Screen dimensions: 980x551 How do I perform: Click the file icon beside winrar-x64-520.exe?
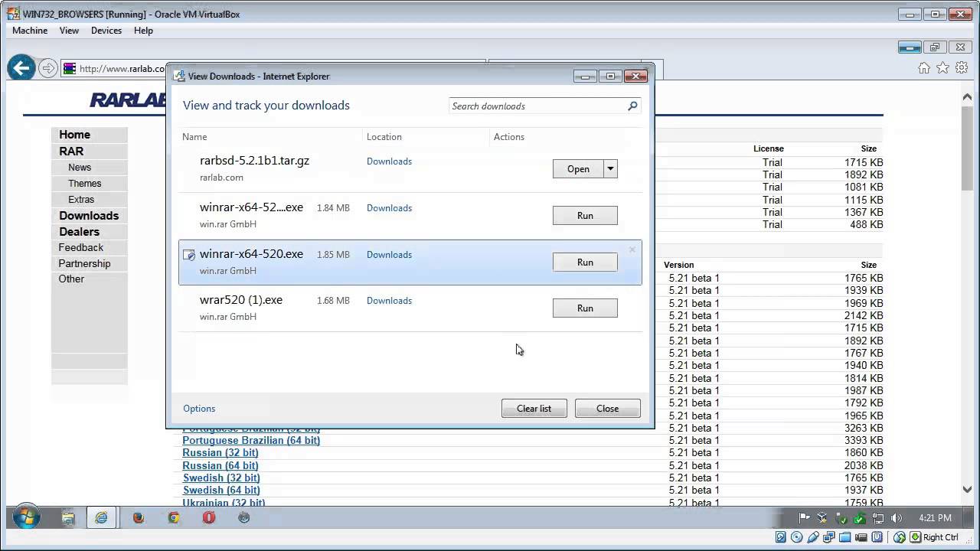[189, 255]
